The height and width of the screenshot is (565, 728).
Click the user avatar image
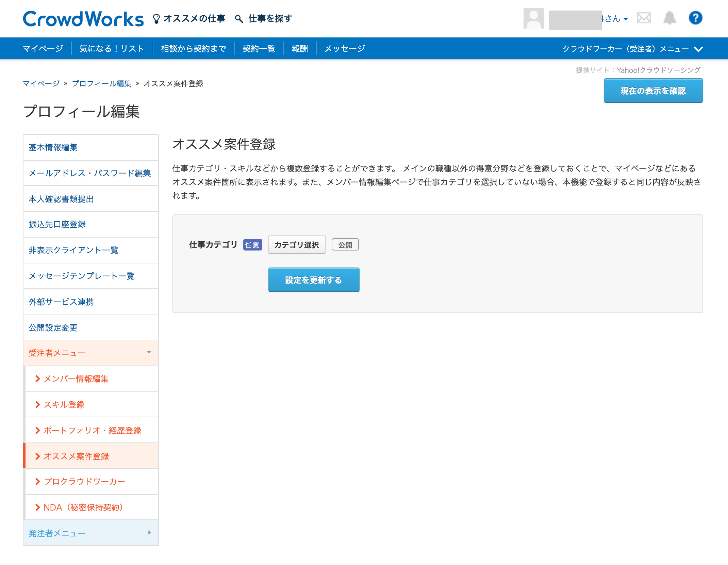click(533, 19)
